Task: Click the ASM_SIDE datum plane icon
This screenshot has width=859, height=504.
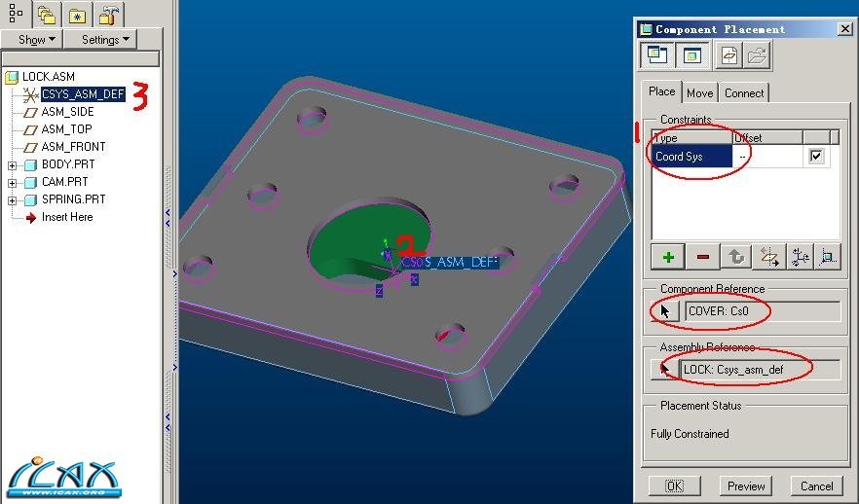Action: pyautogui.click(x=31, y=112)
